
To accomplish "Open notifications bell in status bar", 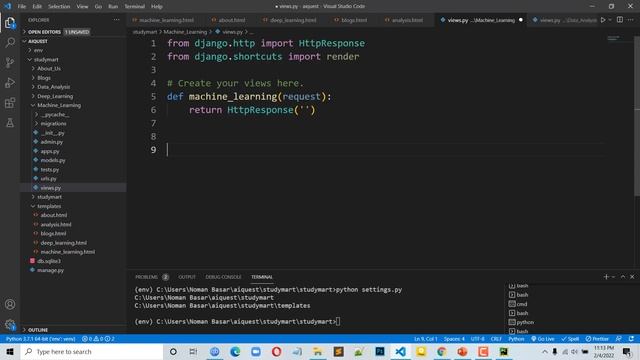I will pyautogui.click(x=631, y=339).
